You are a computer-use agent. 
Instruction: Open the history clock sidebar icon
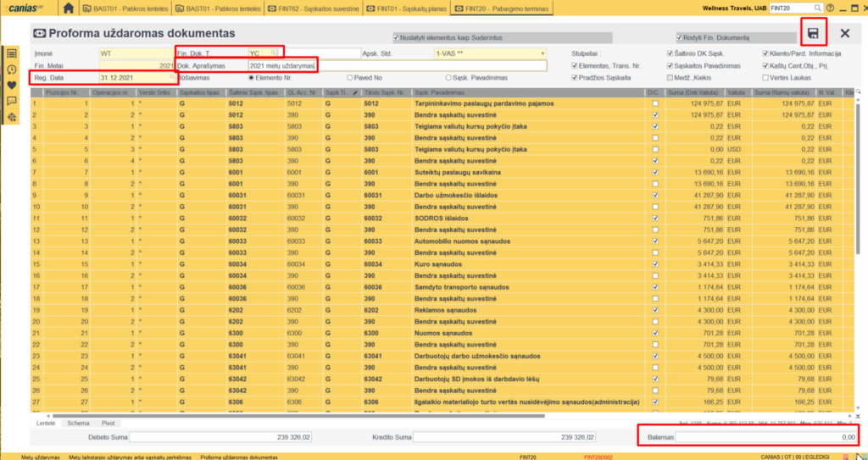[12, 69]
